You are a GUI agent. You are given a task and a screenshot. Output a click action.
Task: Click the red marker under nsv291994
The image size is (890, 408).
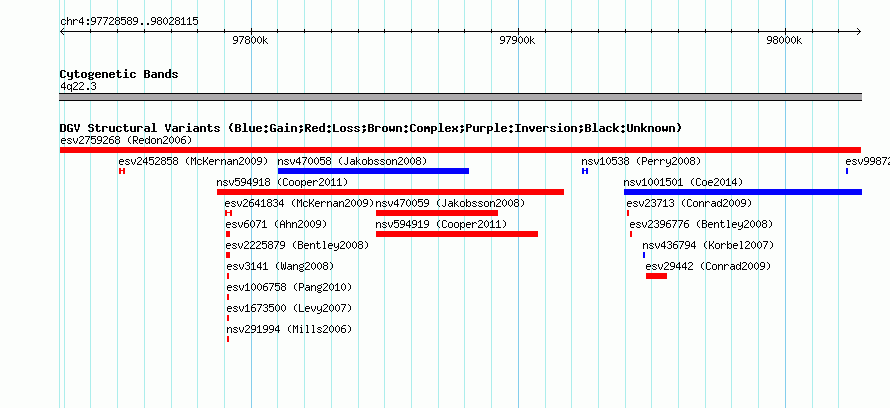[228, 339]
